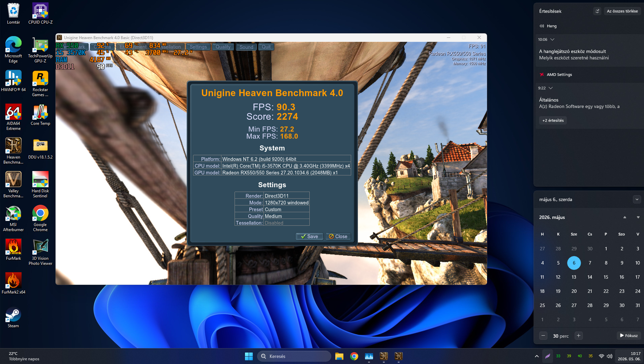644x364 pixels.
Task: Clear all notifications with 'Az összes törlése'
Action: pyautogui.click(x=622, y=11)
